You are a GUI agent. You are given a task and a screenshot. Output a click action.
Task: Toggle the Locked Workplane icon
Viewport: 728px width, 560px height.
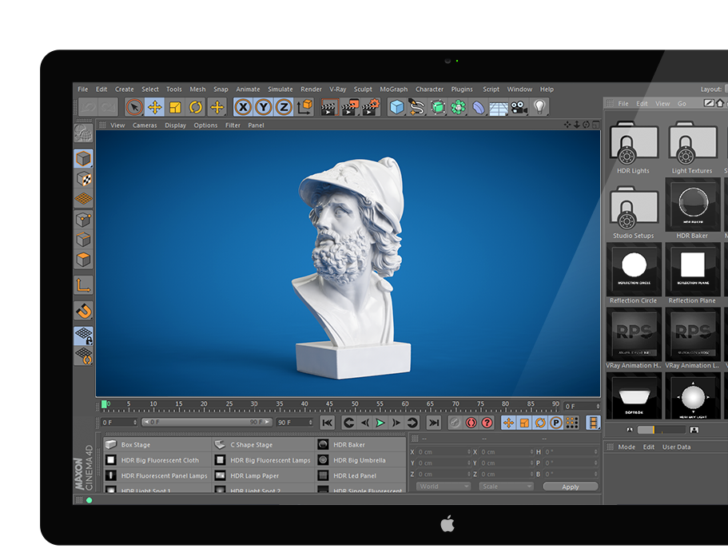83,336
